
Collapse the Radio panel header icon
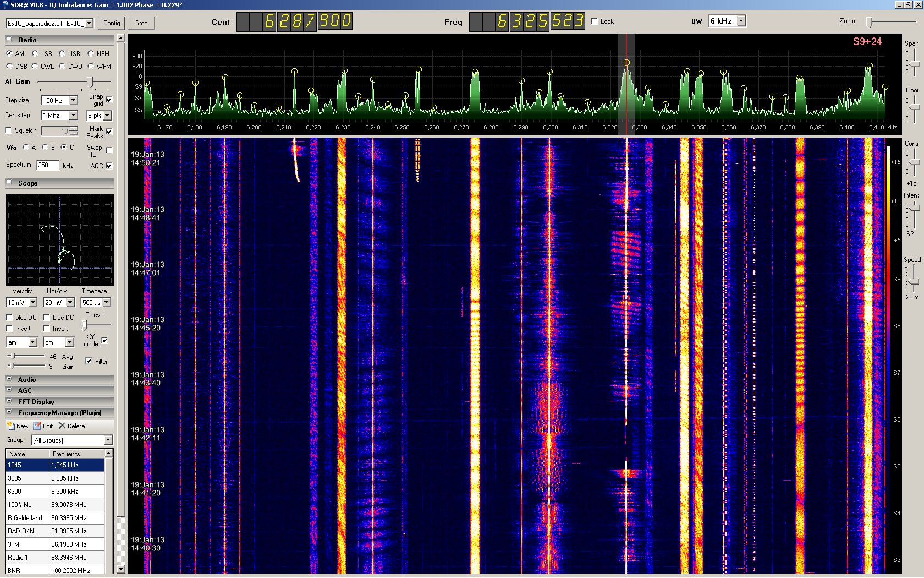(9, 40)
